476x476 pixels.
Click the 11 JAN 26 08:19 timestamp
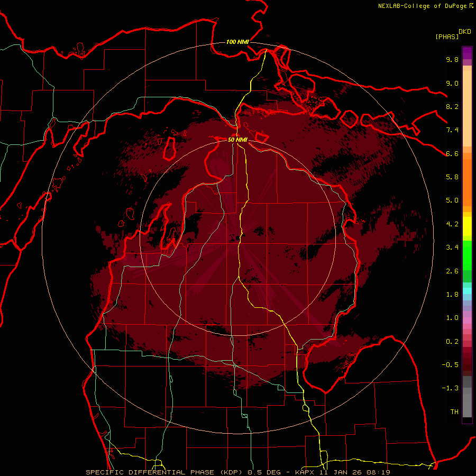(x=354, y=472)
